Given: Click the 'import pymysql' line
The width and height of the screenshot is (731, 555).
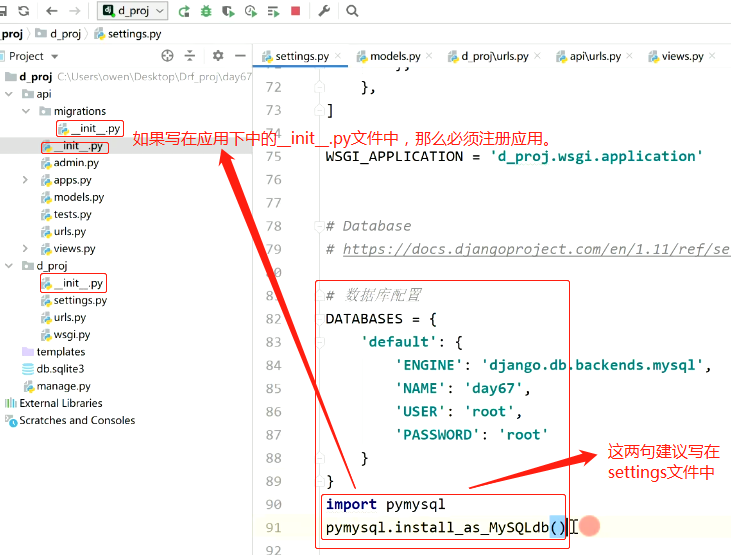Looking at the screenshot, I should 386,505.
